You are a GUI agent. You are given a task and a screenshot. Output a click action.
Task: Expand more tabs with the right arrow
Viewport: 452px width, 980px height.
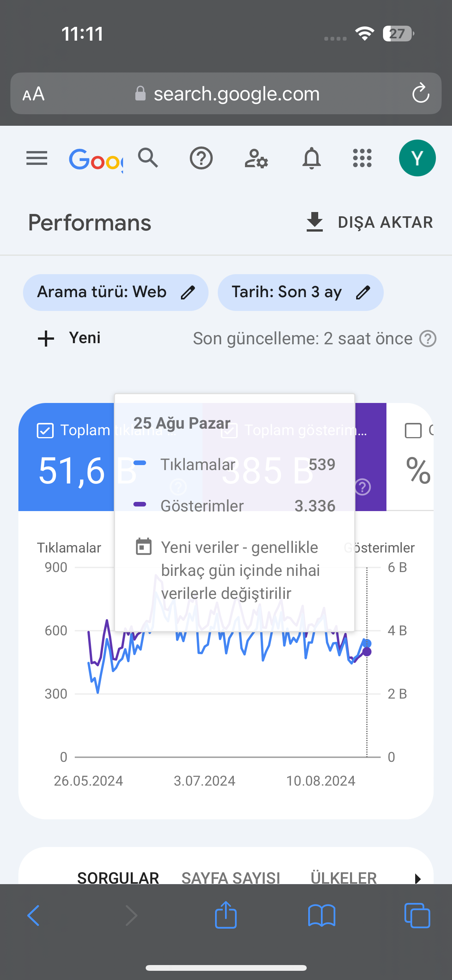418,878
